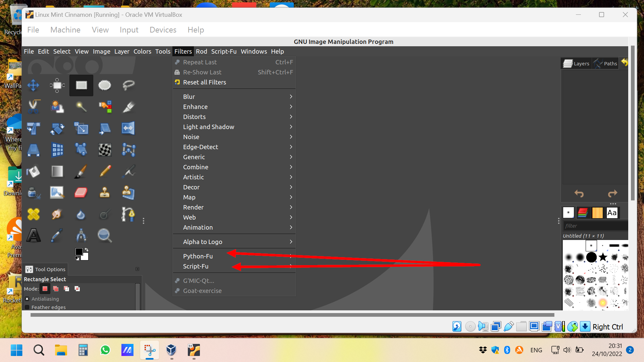Open VirtualBox Machine menu
Image resolution: width=644 pixels, height=362 pixels.
tap(65, 30)
